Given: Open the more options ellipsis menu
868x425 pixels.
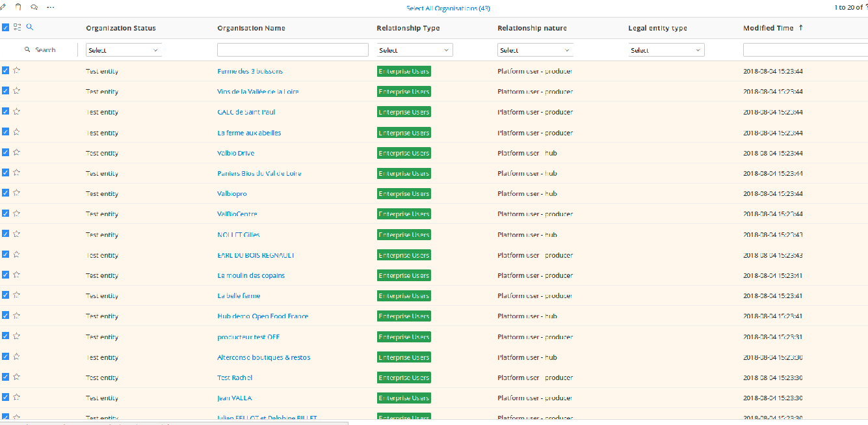Looking at the screenshot, I should [x=51, y=7].
